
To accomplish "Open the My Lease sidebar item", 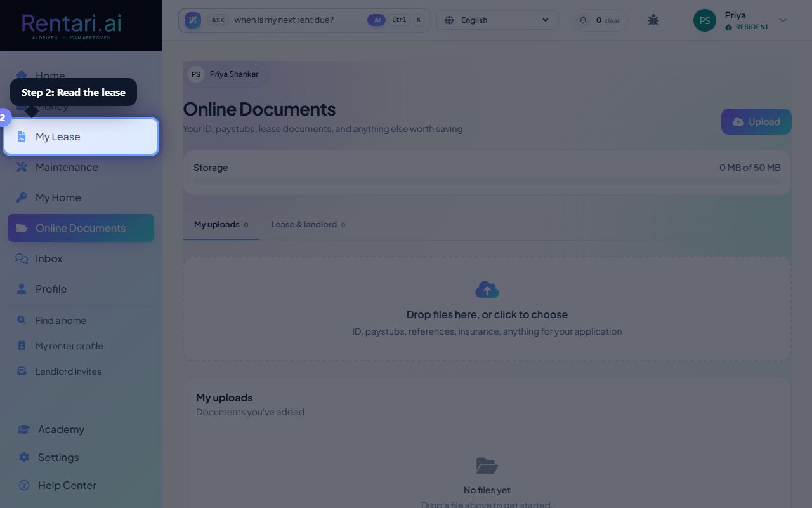I will [x=81, y=137].
